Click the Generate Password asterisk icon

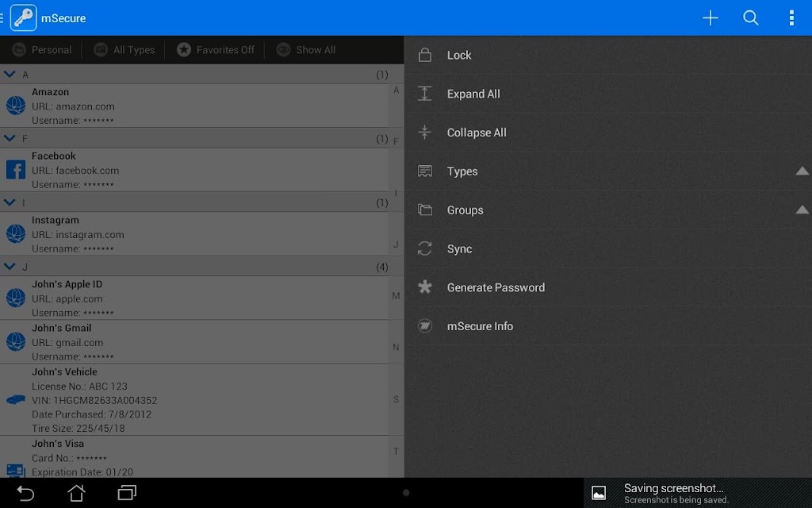425,287
